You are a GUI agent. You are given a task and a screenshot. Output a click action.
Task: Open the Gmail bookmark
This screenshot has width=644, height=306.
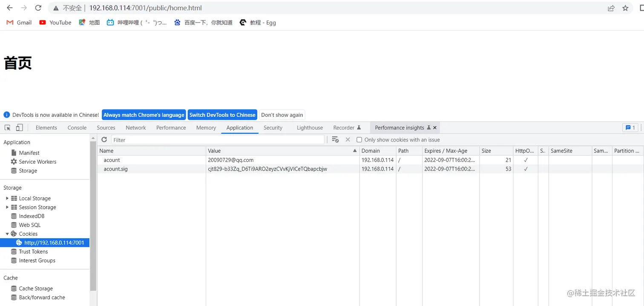(x=19, y=23)
